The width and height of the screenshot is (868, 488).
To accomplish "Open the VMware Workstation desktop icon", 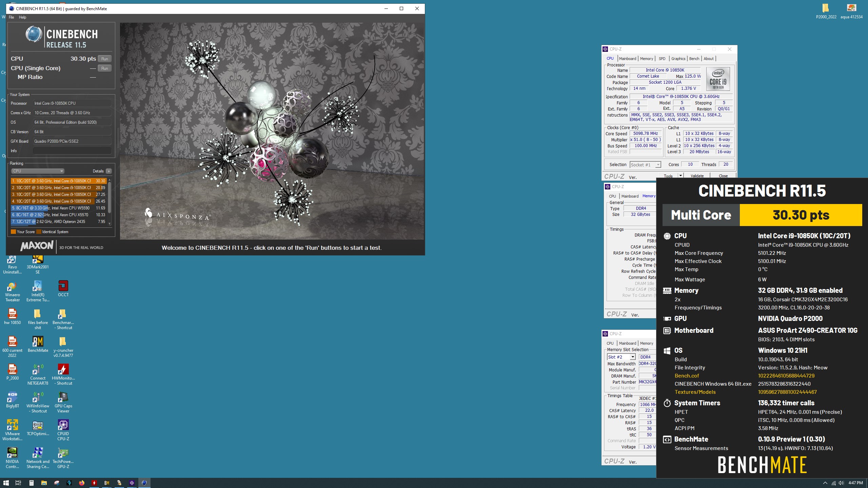I will [x=12, y=430].
